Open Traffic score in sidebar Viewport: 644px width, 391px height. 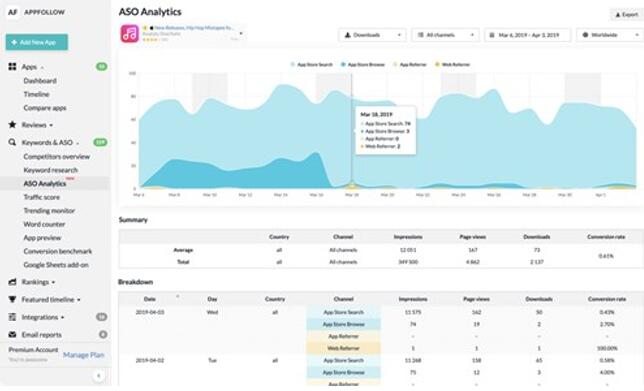pos(41,197)
